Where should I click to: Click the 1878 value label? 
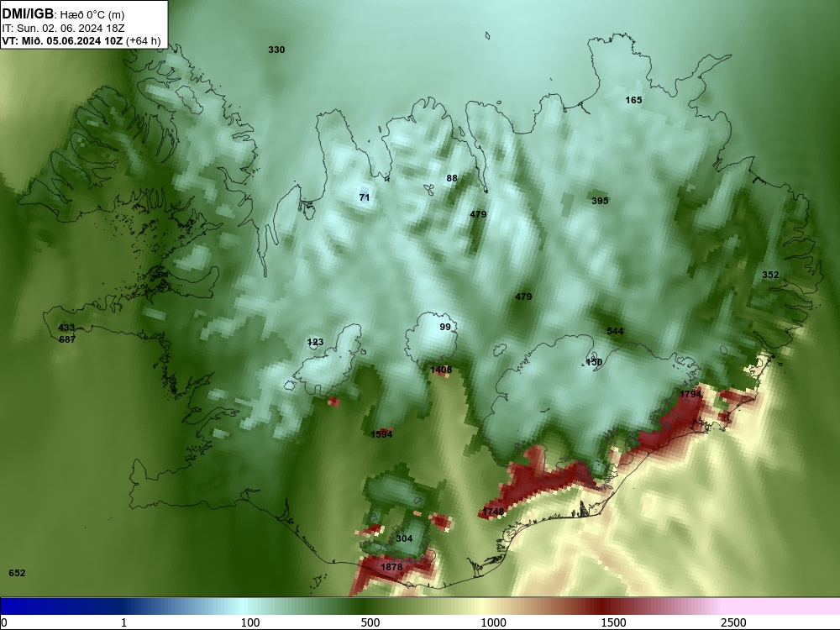pyautogui.click(x=391, y=567)
